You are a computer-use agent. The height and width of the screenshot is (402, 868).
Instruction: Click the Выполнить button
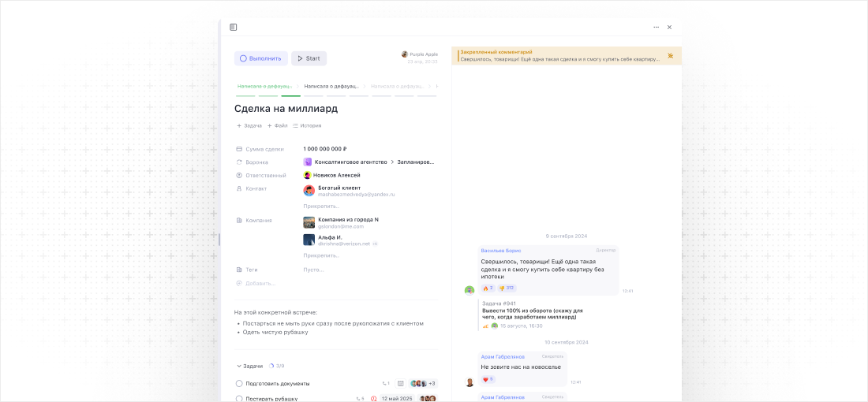260,58
